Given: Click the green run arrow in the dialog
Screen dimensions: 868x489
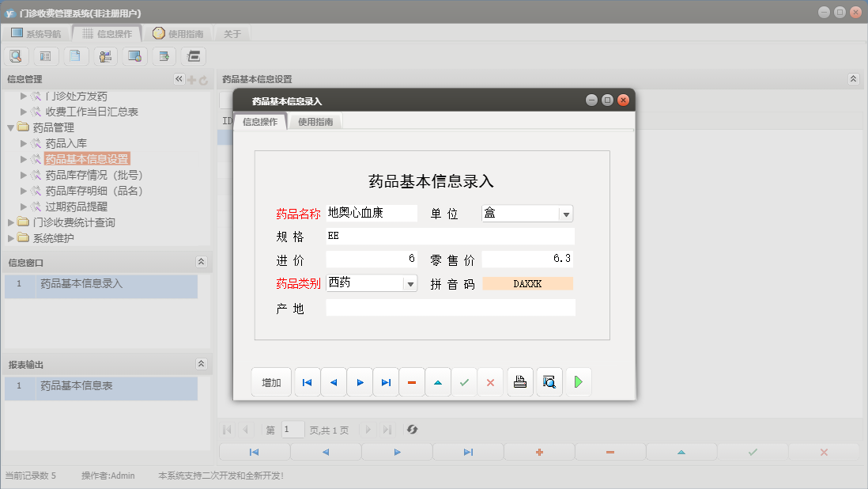Looking at the screenshot, I should tap(578, 381).
